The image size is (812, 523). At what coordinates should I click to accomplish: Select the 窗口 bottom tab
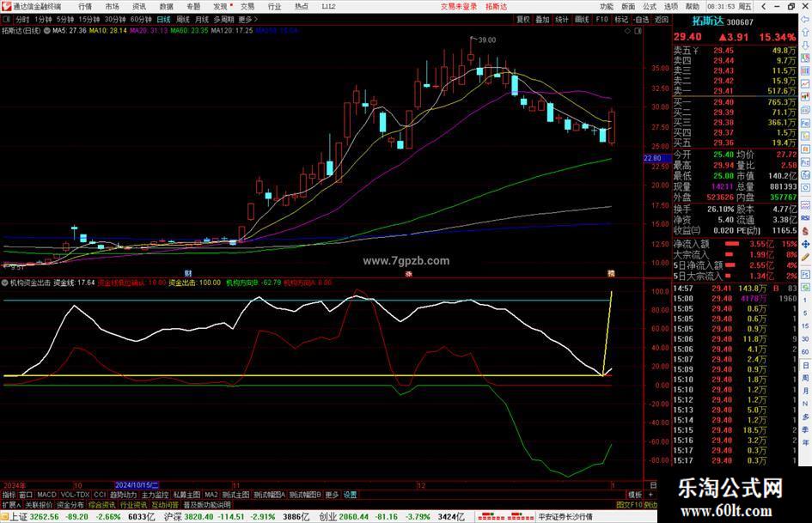click(26, 495)
